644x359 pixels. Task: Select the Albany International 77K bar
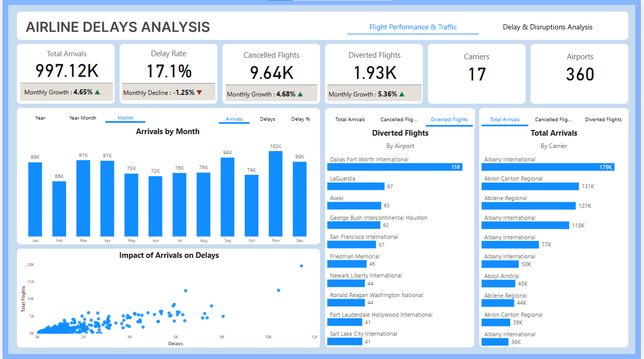click(x=510, y=244)
